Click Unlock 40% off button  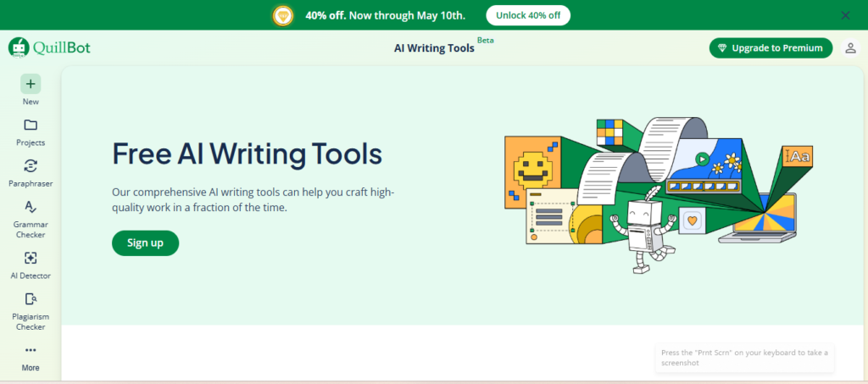(x=528, y=15)
